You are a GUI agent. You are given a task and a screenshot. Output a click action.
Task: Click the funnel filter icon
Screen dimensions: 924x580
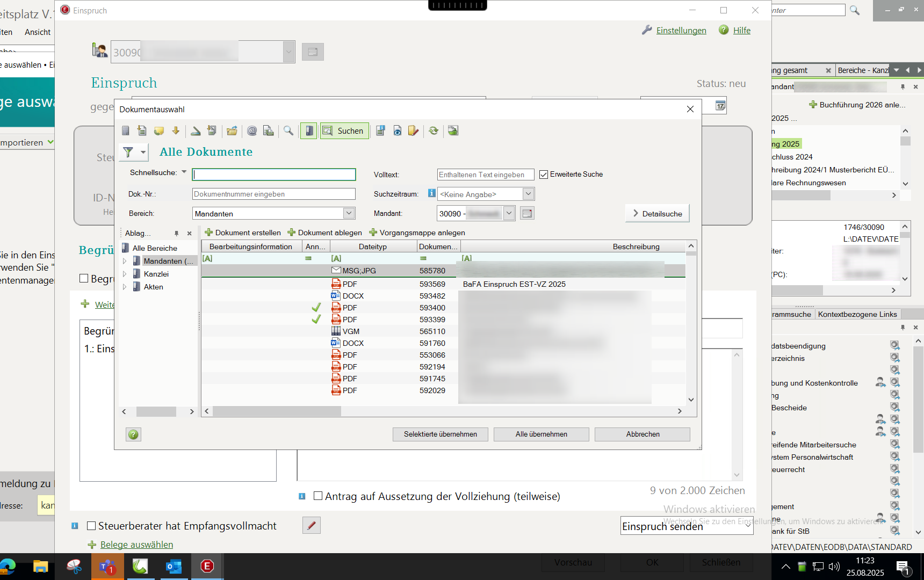(128, 152)
